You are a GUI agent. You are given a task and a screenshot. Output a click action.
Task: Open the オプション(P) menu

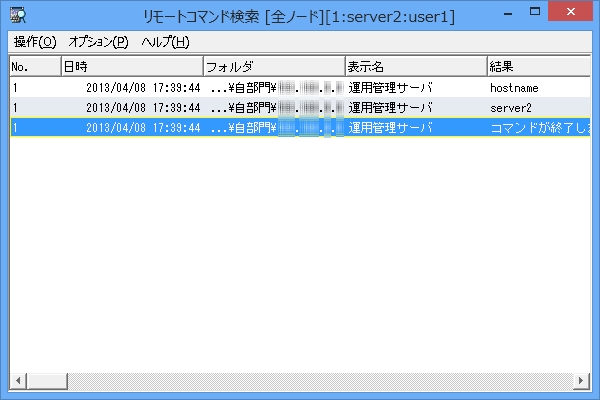coord(98,42)
